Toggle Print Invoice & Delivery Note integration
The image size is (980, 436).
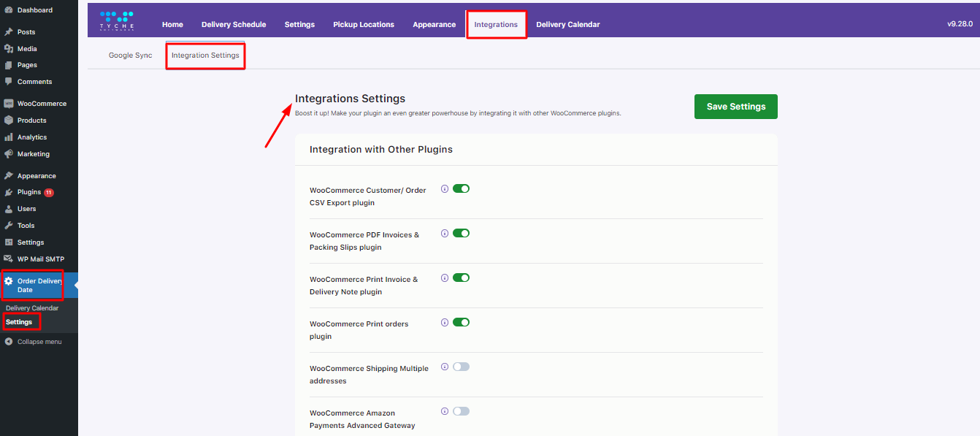[461, 278]
